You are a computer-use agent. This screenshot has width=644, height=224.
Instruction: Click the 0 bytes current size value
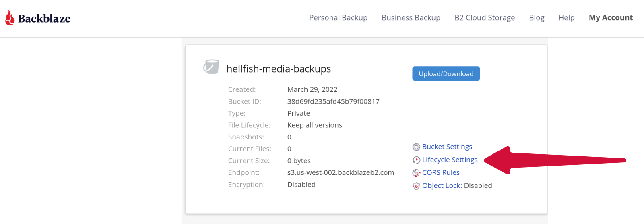pos(299,161)
